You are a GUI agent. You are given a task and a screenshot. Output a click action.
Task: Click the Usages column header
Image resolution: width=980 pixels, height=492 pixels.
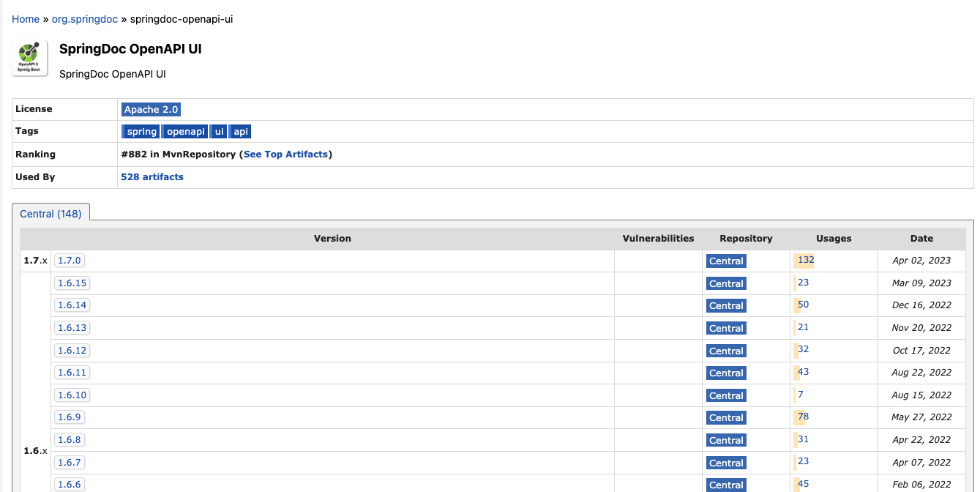(834, 239)
